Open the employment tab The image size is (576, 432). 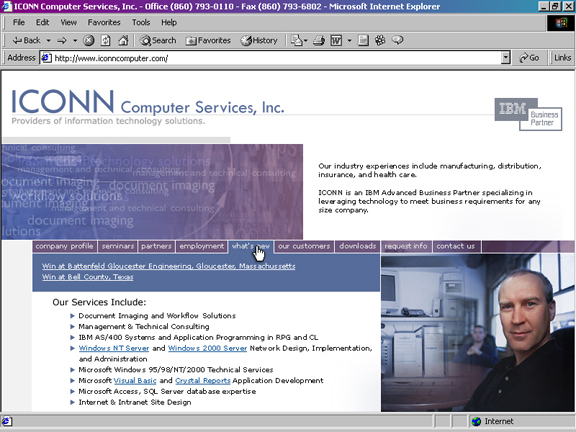click(x=202, y=246)
